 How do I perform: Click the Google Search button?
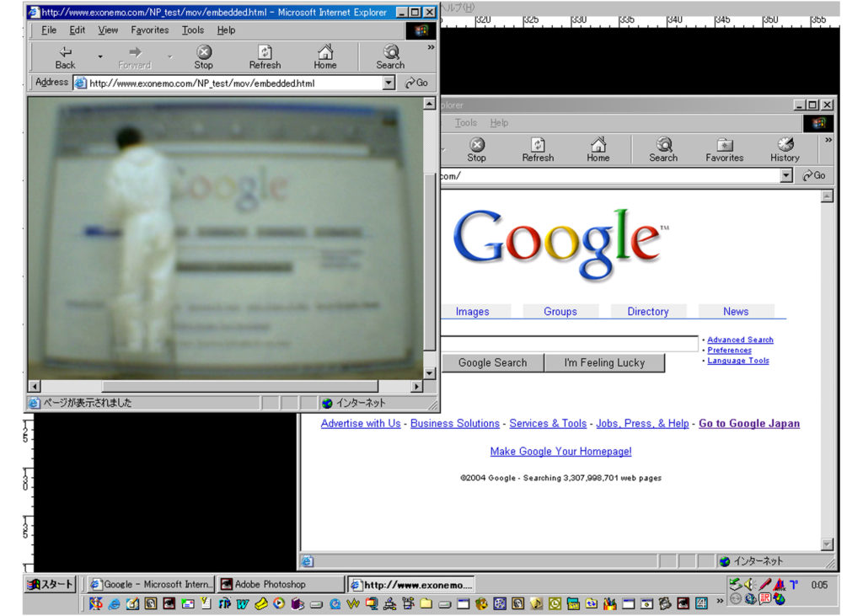click(x=492, y=362)
